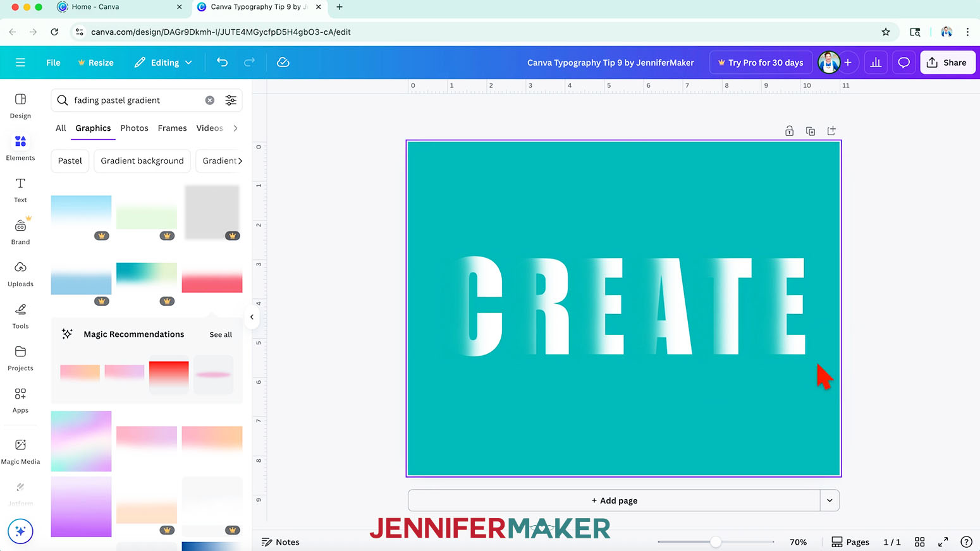The width and height of the screenshot is (980, 551).
Task: Open the hamburger main menu
Action: (x=20, y=63)
